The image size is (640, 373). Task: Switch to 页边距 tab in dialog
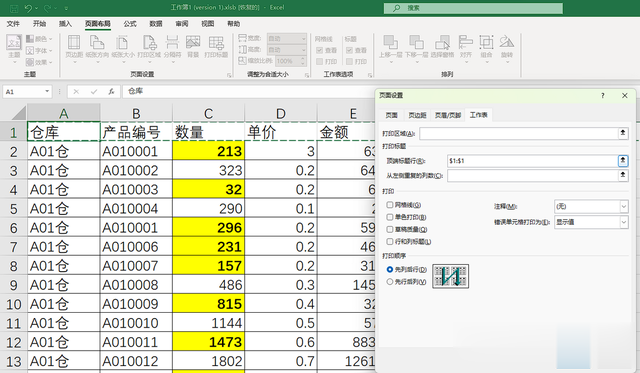pos(417,115)
